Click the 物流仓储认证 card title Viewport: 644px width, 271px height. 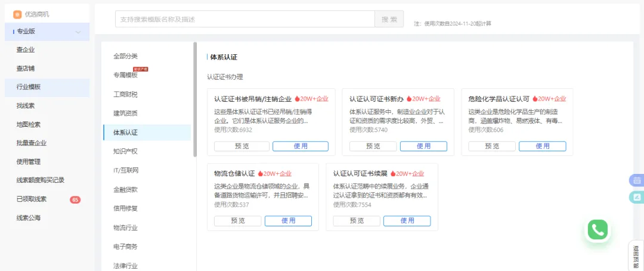point(234,173)
